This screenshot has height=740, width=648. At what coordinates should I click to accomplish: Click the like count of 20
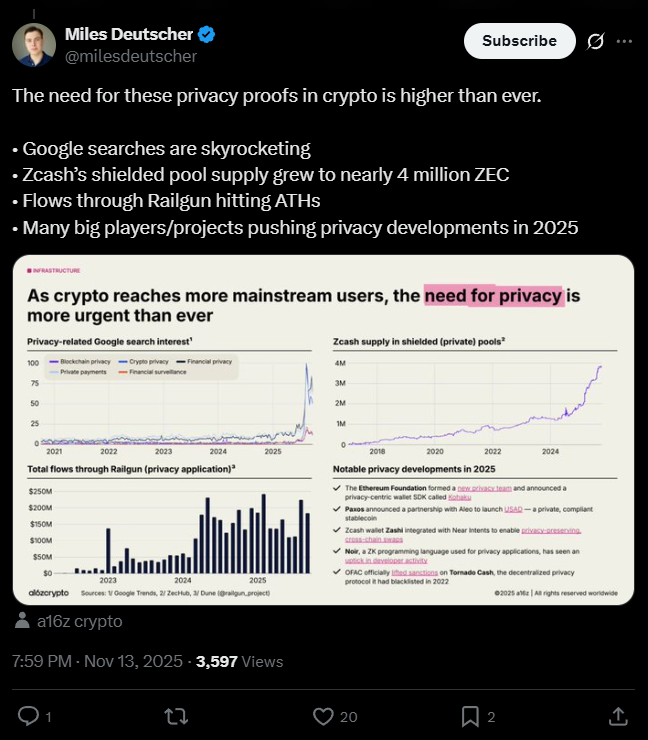[x=348, y=716]
